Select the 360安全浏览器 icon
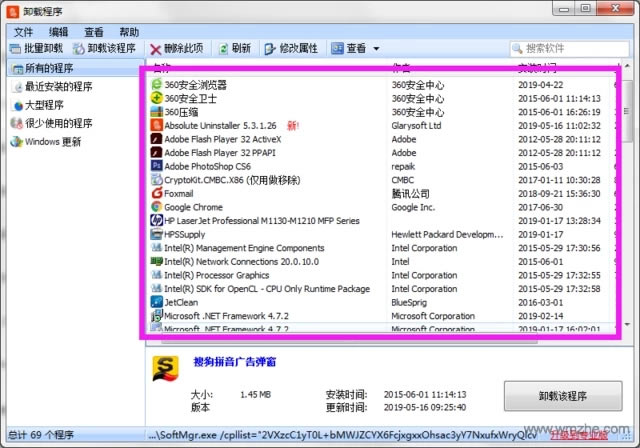 (x=157, y=84)
